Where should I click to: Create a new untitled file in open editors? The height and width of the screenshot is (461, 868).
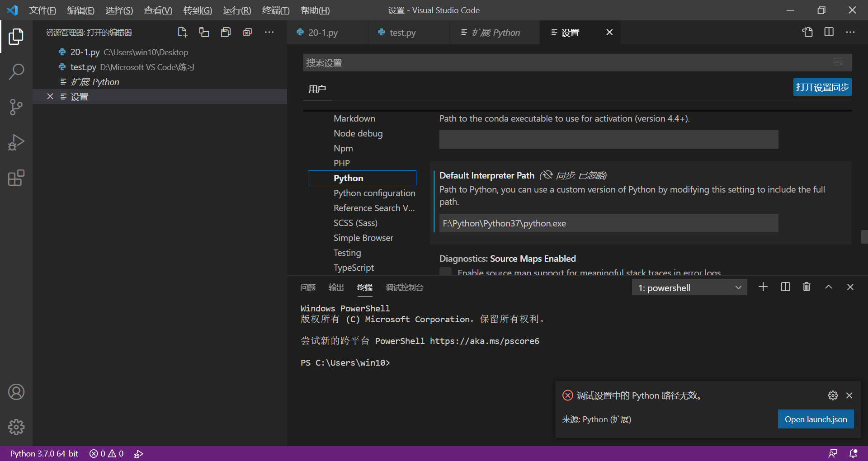183,32
